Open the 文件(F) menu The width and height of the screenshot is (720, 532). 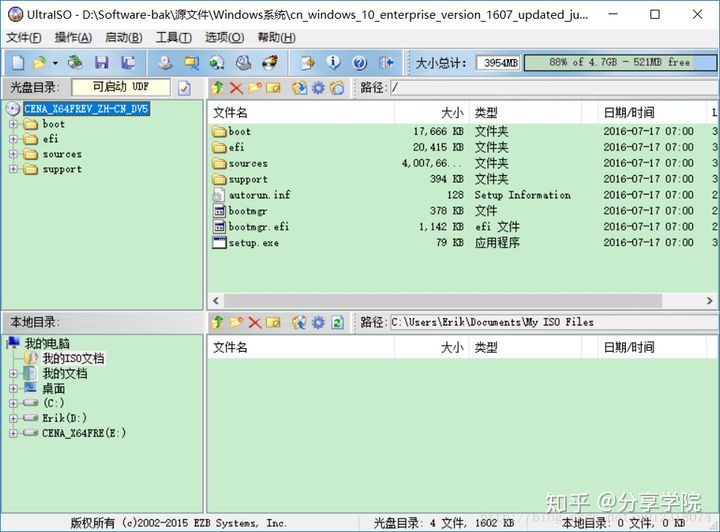pos(23,38)
